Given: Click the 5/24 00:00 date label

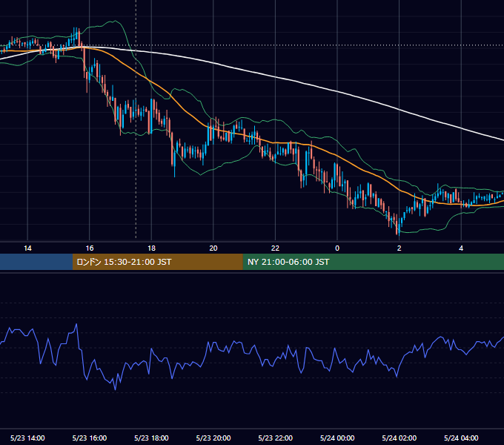Looking at the screenshot, I should click(337, 438).
